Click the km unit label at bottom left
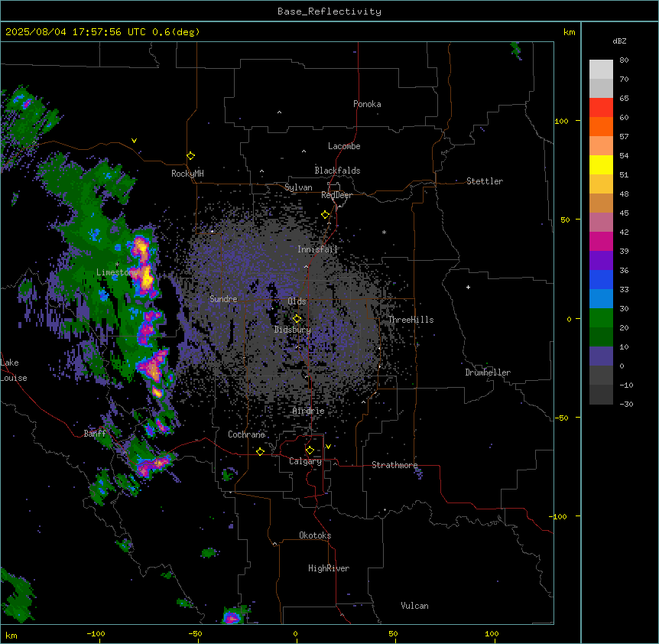The image size is (659, 644). tap(11, 635)
